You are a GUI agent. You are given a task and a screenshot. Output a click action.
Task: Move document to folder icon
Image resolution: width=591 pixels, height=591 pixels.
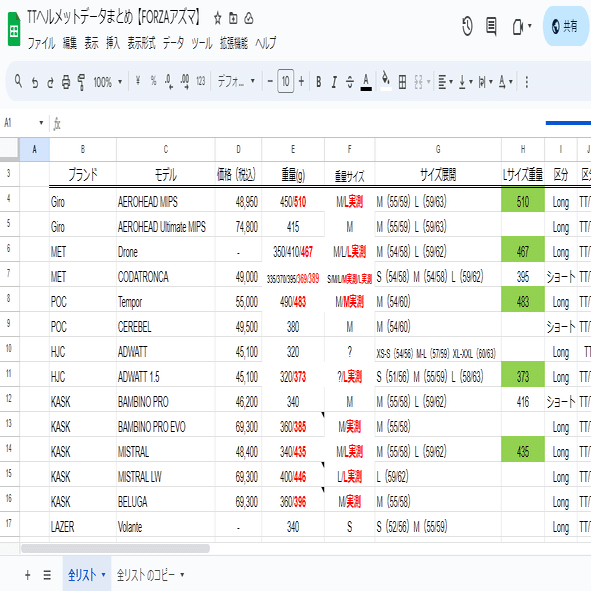pos(233,18)
